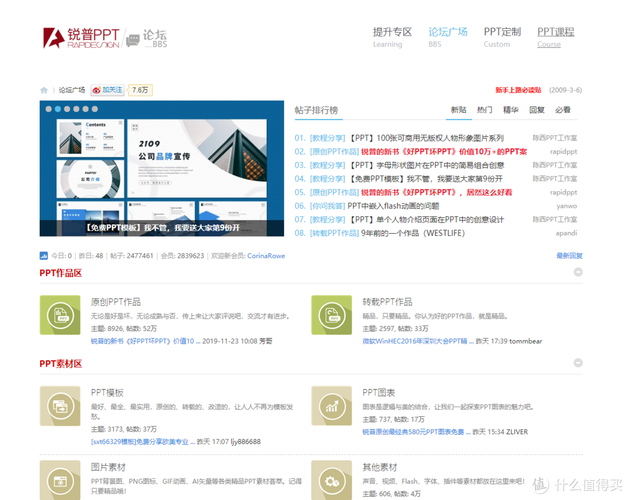Open the PPT图表 forum title

379,392
